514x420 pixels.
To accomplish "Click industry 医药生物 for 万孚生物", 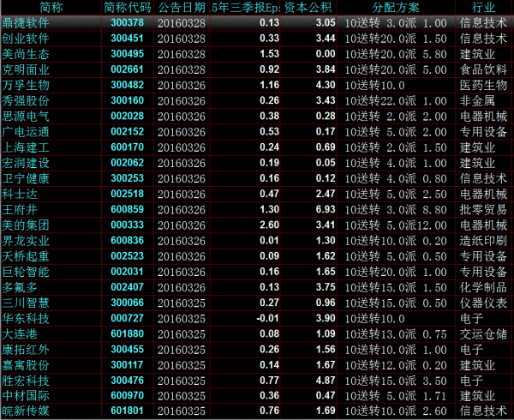I will [483, 85].
